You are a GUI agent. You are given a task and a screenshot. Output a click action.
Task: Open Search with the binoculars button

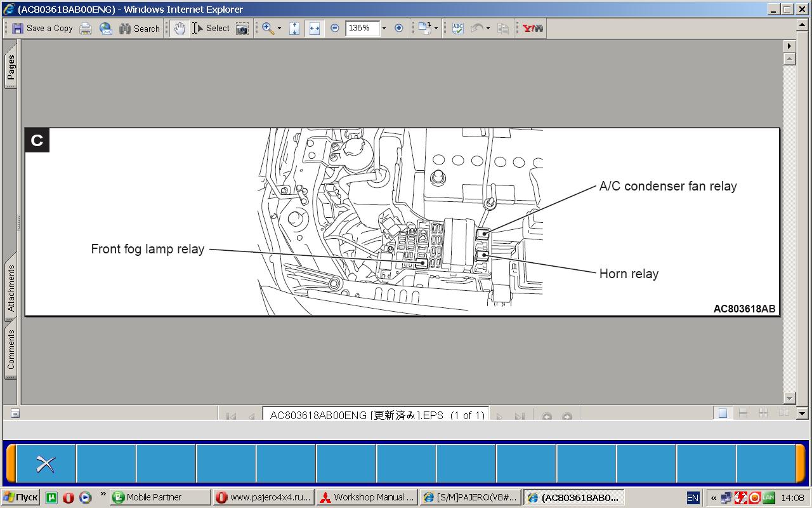140,28
